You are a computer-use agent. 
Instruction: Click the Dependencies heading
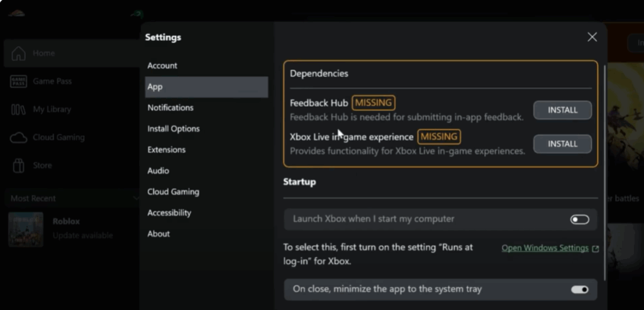pyautogui.click(x=319, y=74)
